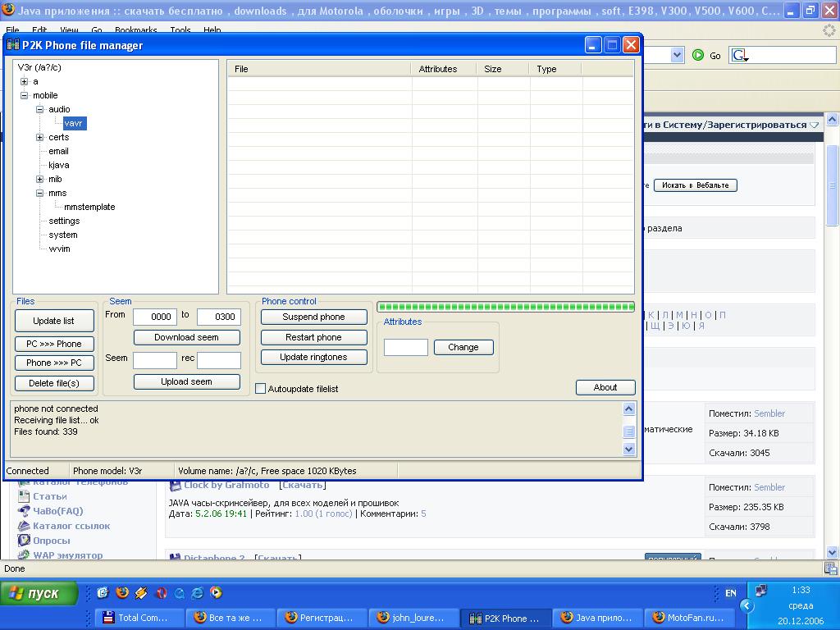The height and width of the screenshot is (630, 840).
Task: Click the Seem 'to' field showing 0300
Action: click(218, 317)
